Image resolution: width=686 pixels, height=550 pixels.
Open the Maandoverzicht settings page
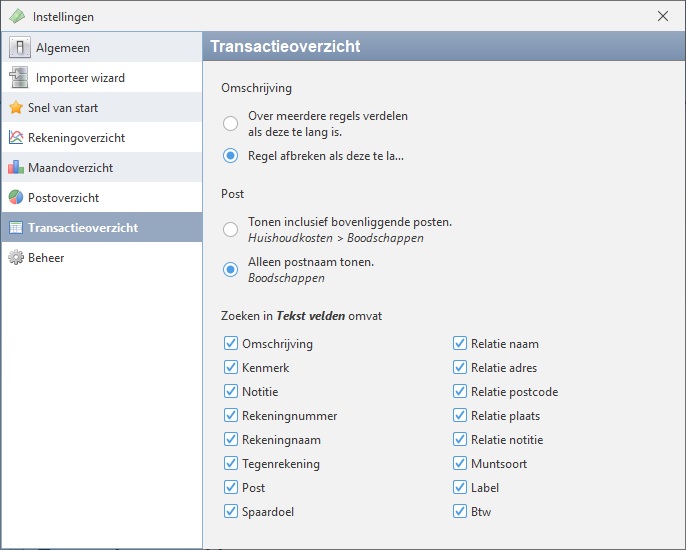click(x=70, y=167)
